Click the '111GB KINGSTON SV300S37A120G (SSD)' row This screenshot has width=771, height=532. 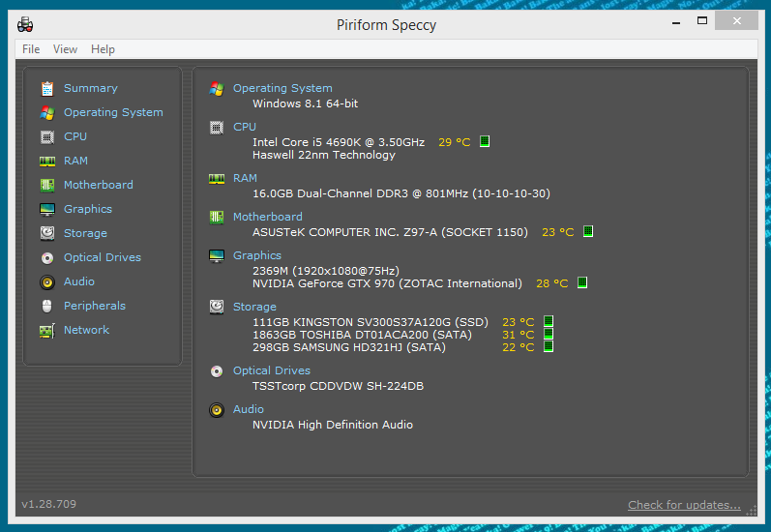[x=371, y=322]
